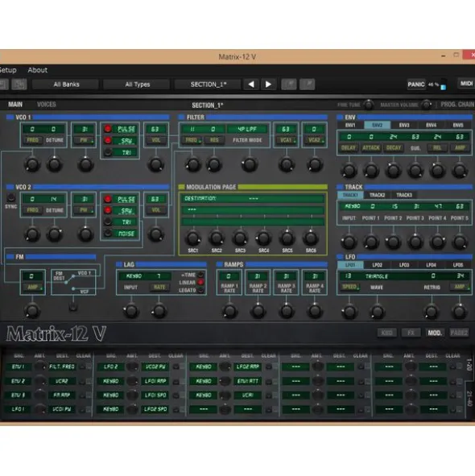Open the SECTION_1* preset name dropdown
475x476 pixels.
[208, 85]
